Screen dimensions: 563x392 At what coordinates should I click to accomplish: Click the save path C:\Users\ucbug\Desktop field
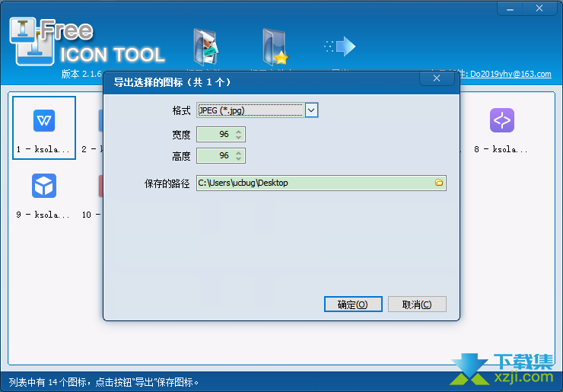point(321,183)
